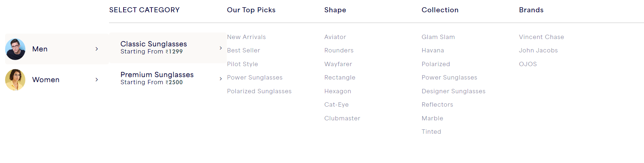Select Clubmaster shape link
The width and height of the screenshot is (644, 163).
click(x=342, y=118)
